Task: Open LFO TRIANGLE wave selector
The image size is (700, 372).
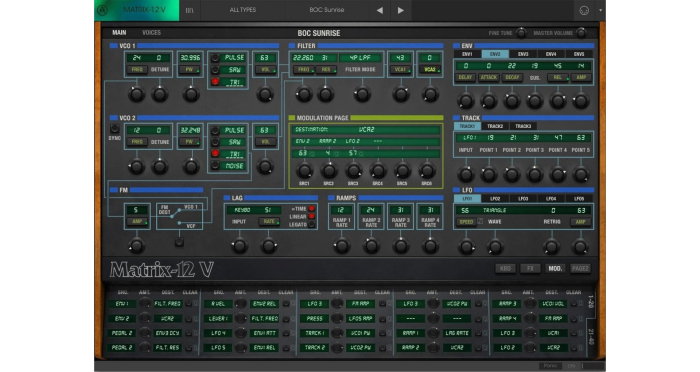Action: point(494,210)
